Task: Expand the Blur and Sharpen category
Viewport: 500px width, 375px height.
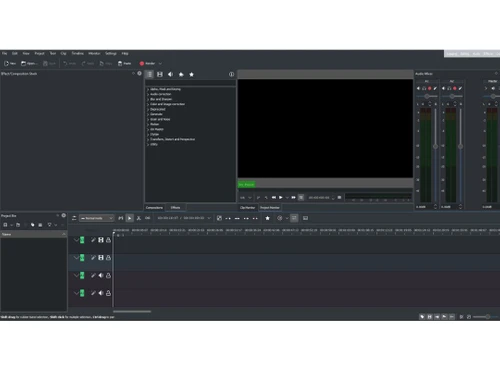Action: [148, 99]
